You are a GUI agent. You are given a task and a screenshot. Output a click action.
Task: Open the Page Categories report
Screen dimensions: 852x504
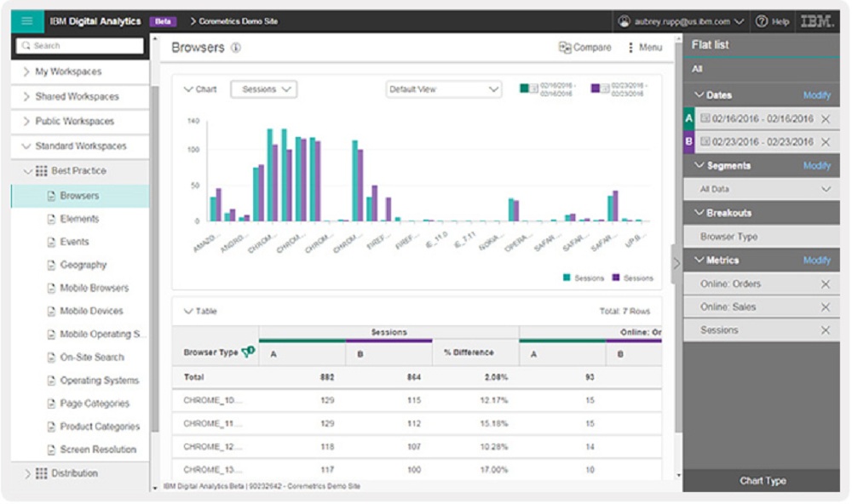(95, 404)
